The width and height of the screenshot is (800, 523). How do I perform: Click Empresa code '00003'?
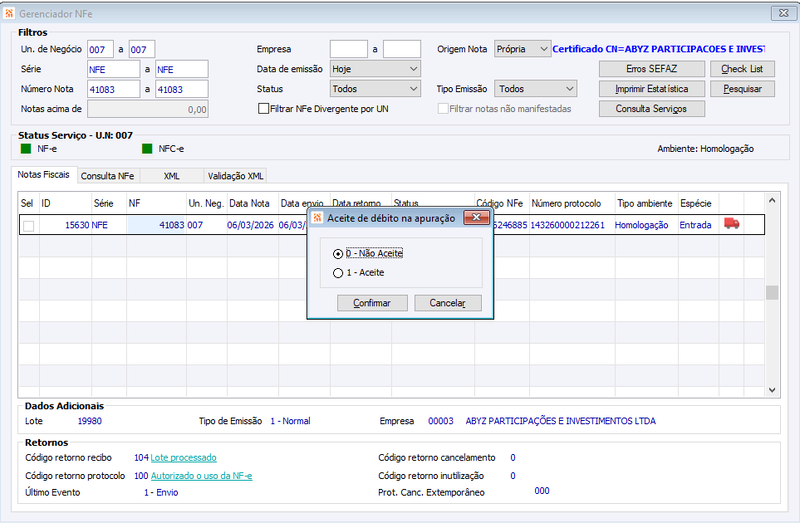441,421
